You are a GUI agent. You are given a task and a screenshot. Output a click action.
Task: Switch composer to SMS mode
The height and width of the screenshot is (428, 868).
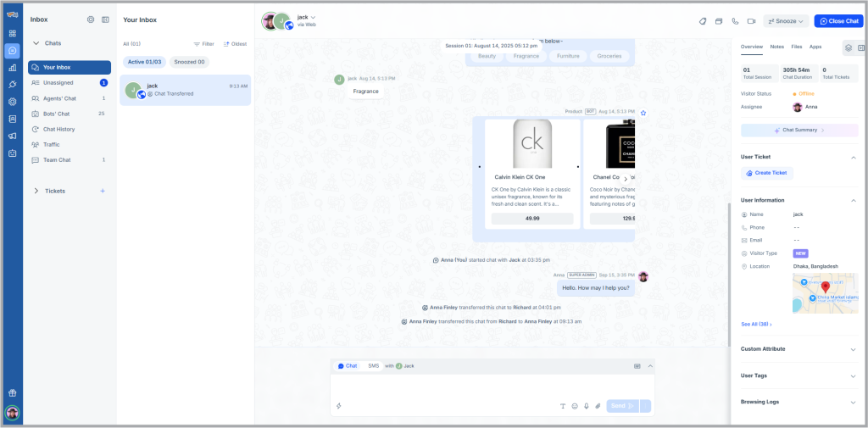point(373,365)
